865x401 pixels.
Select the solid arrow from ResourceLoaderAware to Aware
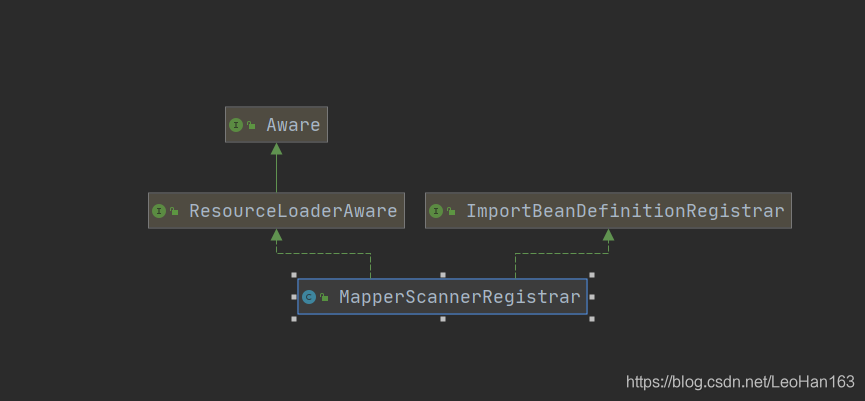276,168
